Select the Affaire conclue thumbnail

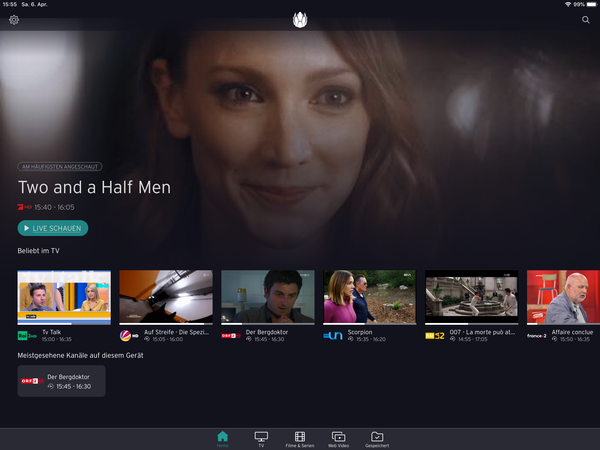pos(563,296)
